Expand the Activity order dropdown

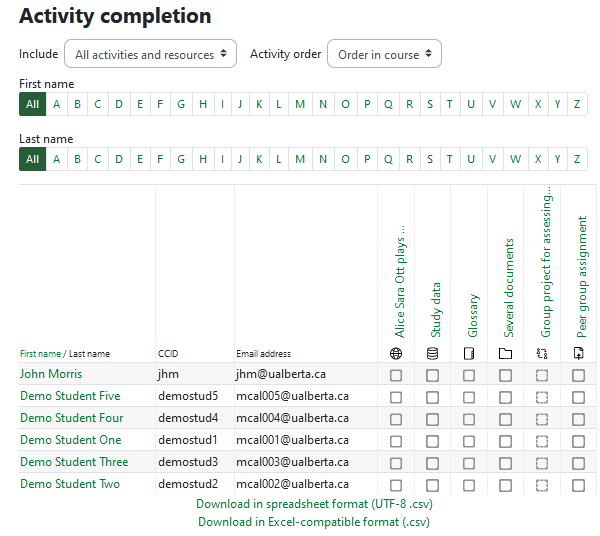[x=384, y=54]
